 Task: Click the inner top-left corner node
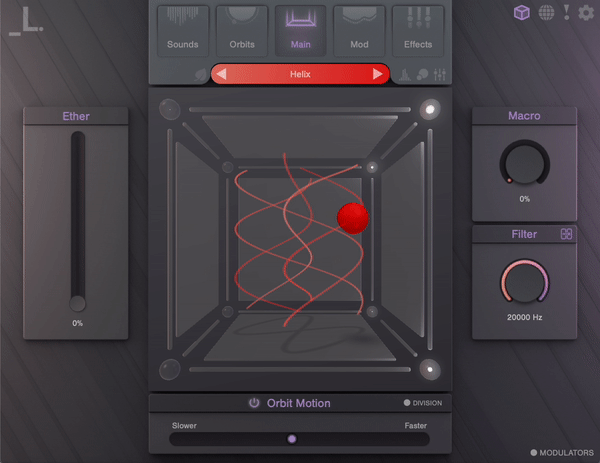tap(228, 167)
